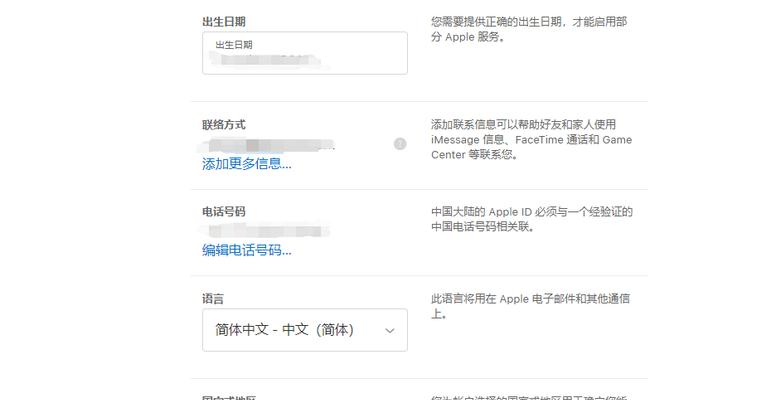Click the 电话号码 section heading
Viewport: 776px width, 400px height.
point(224,212)
